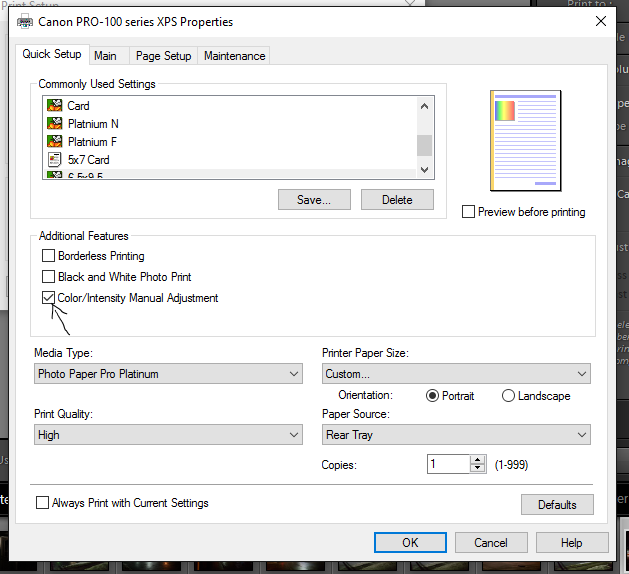Viewport: 629px width, 574px height.
Task: Choose the 'Platnium N' entry text
Action: pos(93,124)
